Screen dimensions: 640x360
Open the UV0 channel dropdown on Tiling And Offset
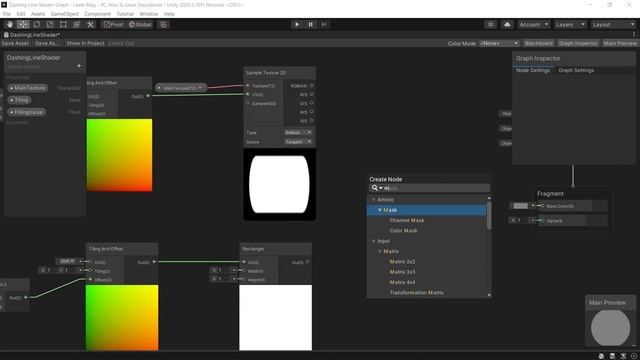(x=67, y=261)
